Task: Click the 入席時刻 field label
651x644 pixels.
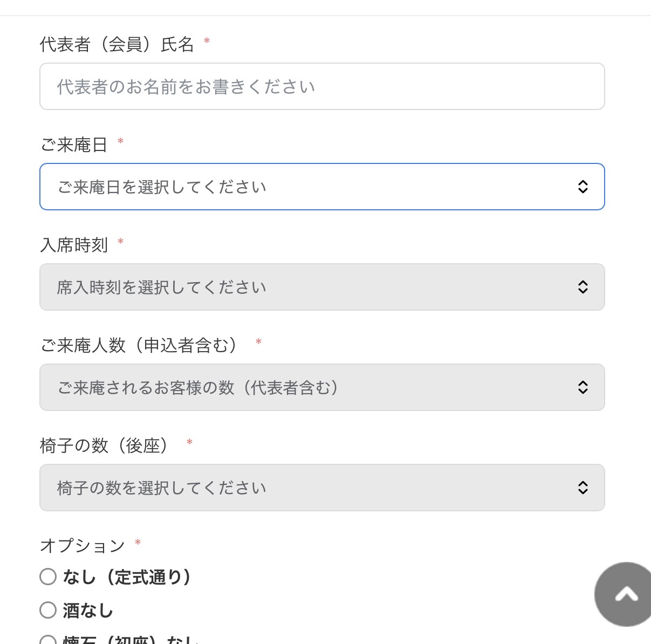Action: (74, 245)
